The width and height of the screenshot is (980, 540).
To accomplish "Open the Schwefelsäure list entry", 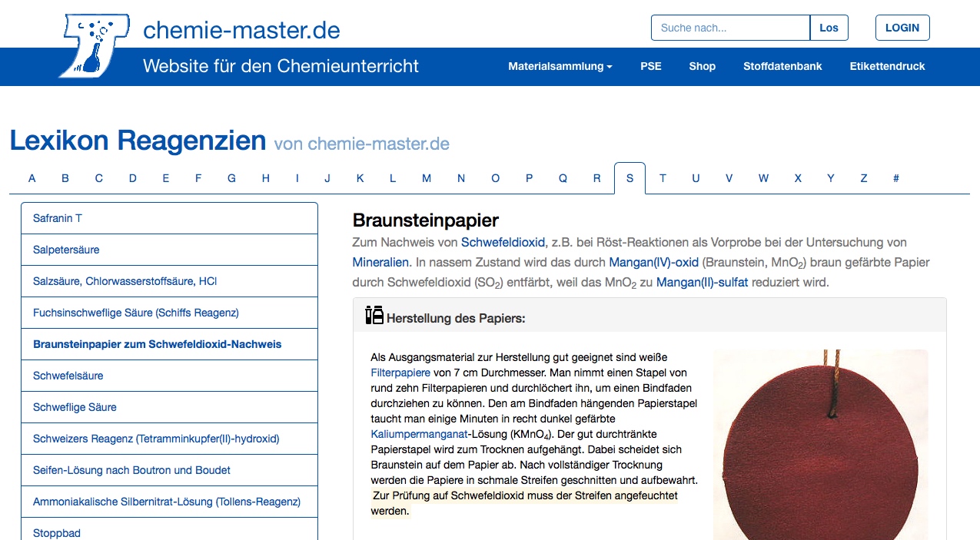I will (169, 376).
